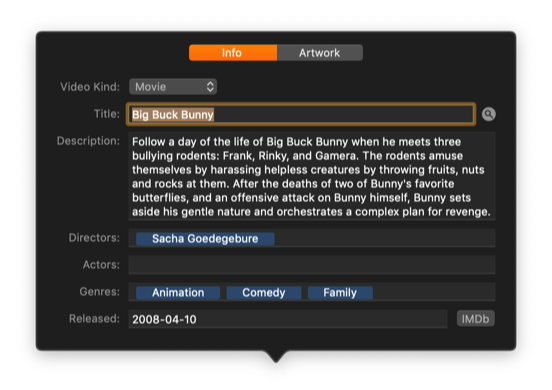Click the IMDb button
Screen dimensions: 552x390
tap(476, 319)
